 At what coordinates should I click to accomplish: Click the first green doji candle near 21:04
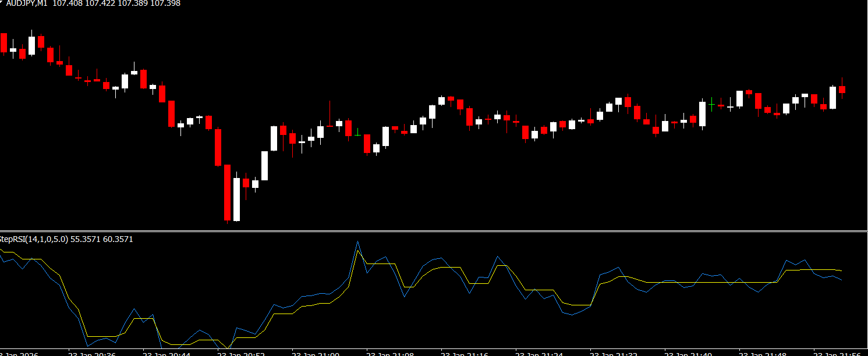(357, 134)
